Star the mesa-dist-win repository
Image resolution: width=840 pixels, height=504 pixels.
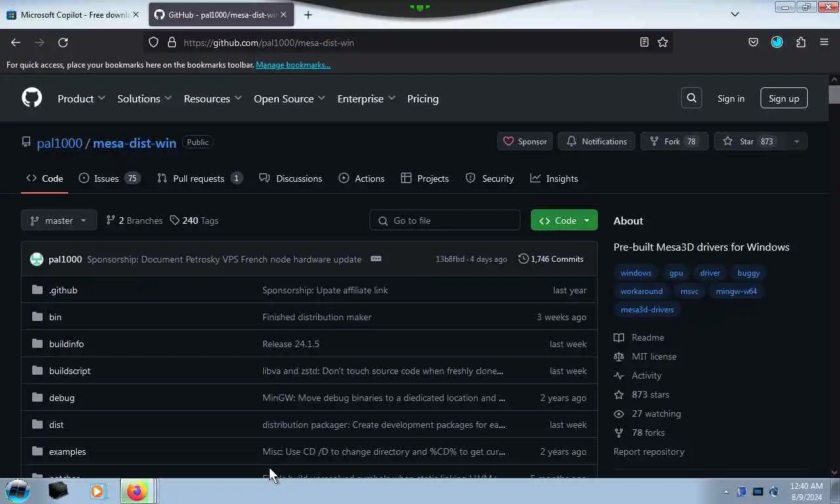(x=750, y=141)
